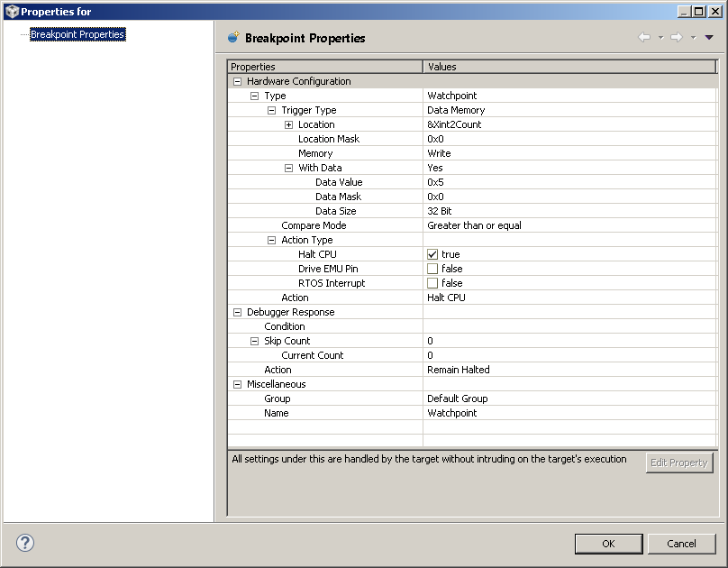Click the Data Size row label

tap(336, 211)
